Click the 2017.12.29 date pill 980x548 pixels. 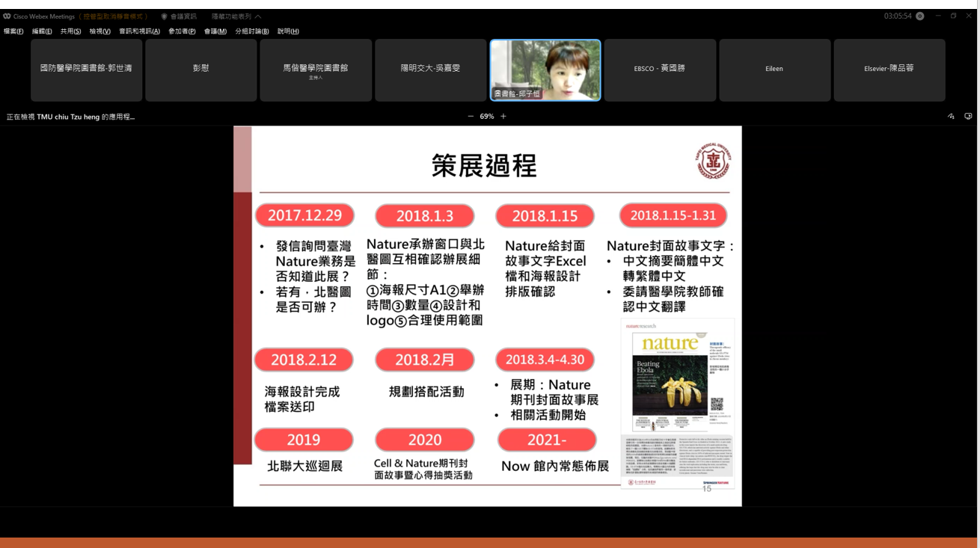(x=304, y=215)
